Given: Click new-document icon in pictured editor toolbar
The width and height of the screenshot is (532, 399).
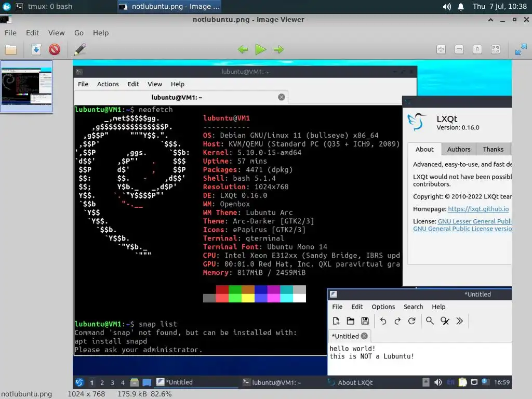Looking at the screenshot, I should (x=336, y=321).
